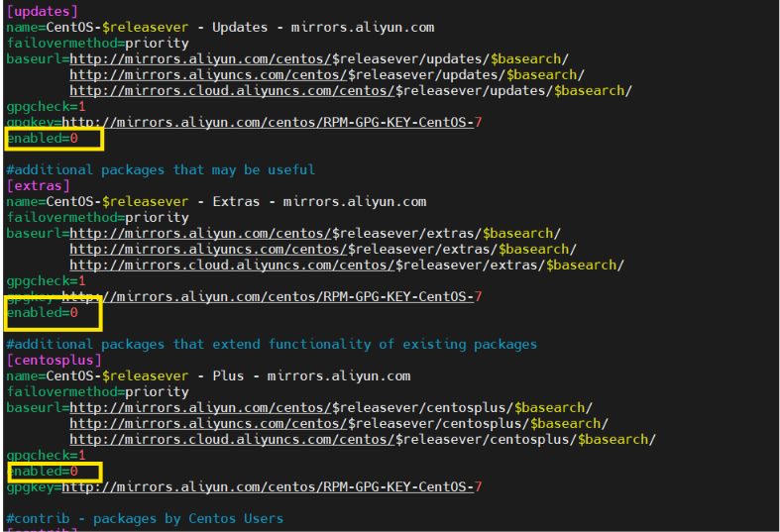The width and height of the screenshot is (780, 532).
Task: Open the mirrors.cloud.aliyuncs.com updates URL
Action: (x=351, y=91)
